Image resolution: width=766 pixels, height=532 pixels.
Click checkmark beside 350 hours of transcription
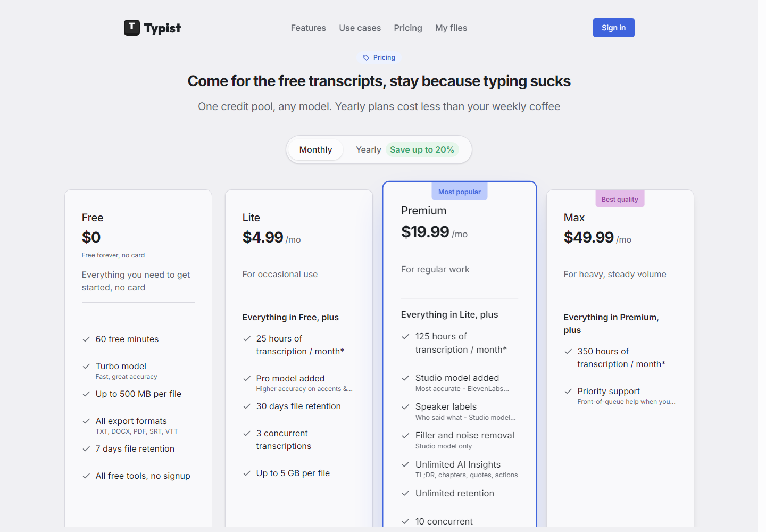568,351
